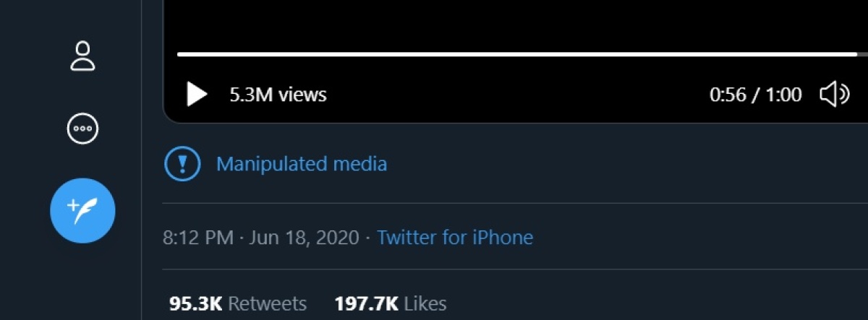Click the word Likes
The height and width of the screenshot is (320, 868).
(x=425, y=303)
